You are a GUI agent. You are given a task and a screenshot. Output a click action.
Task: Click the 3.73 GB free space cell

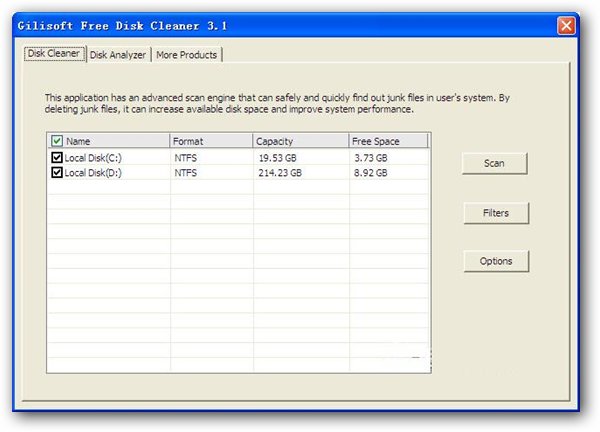(x=371, y=158)
